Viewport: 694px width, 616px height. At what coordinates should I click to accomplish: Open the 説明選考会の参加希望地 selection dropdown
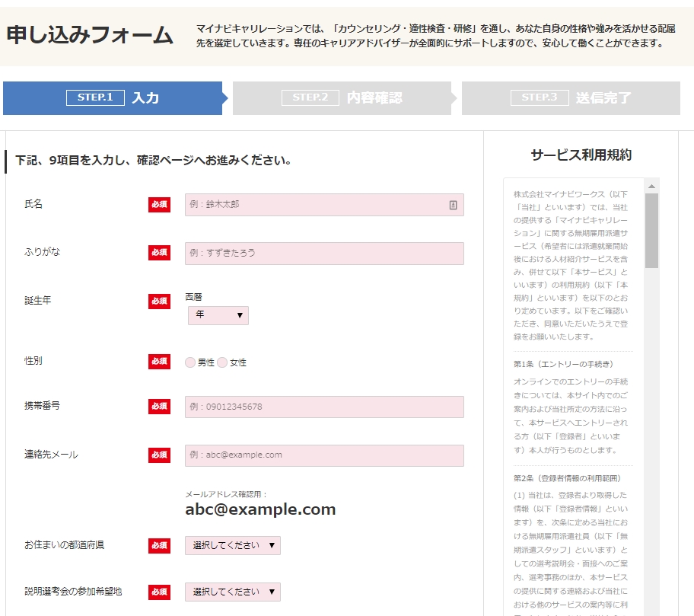tap(232, 592)
